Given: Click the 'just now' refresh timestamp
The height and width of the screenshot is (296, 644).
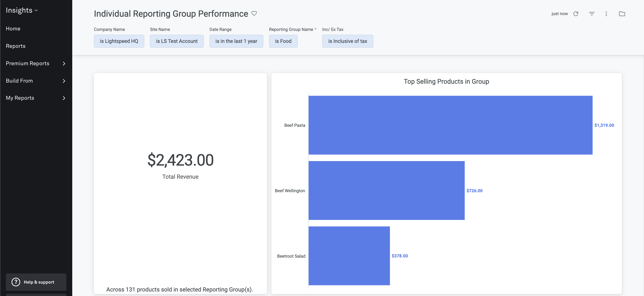Looking at the screenshot, I should click(560, 14).
